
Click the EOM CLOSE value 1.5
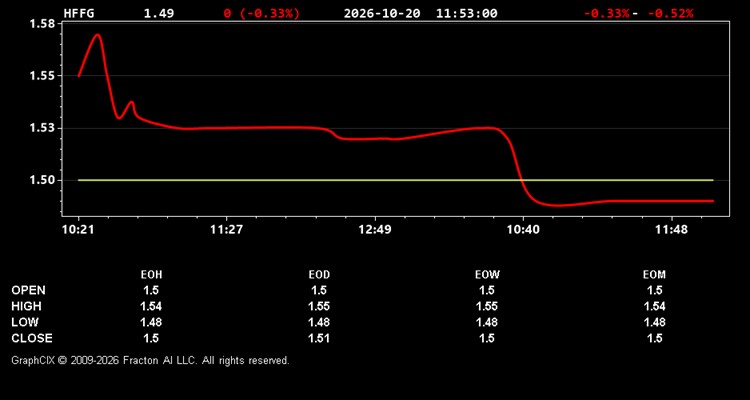pyautogui.click(x=654, y=338)
